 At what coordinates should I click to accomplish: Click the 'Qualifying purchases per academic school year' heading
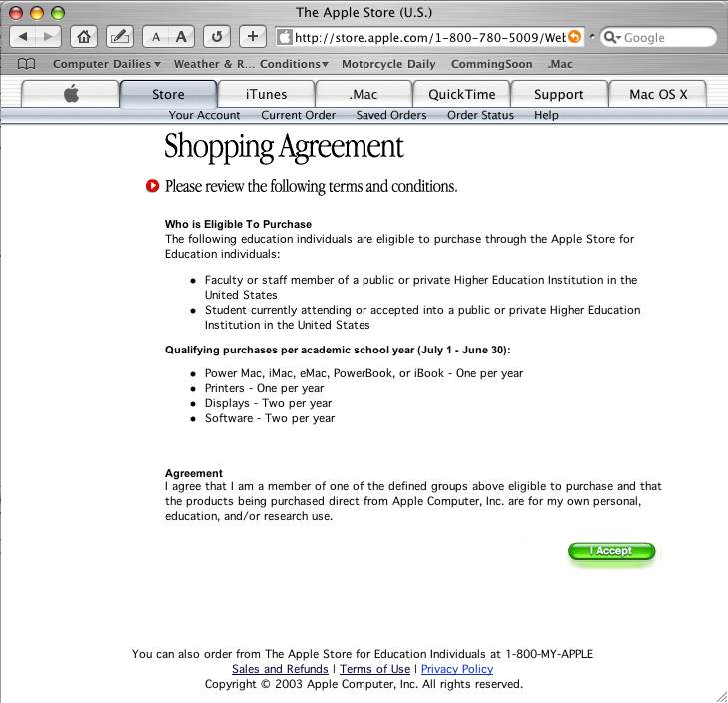click(338, 350)
